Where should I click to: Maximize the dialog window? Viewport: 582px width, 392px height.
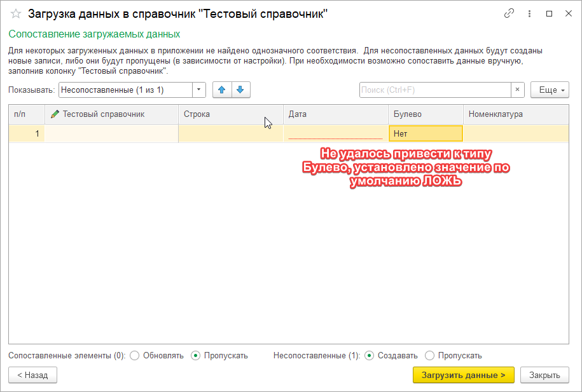[550, 13]
